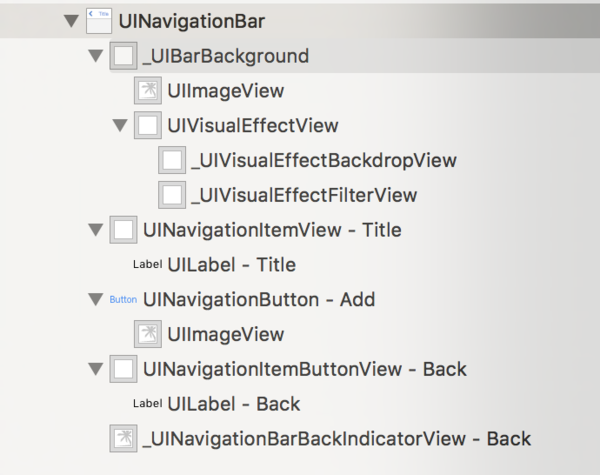The height and width of the screenshot is (475, 600).
Task: Click the _UIVisualEffectBackdropView icon
Action: [x=172, y=160]
